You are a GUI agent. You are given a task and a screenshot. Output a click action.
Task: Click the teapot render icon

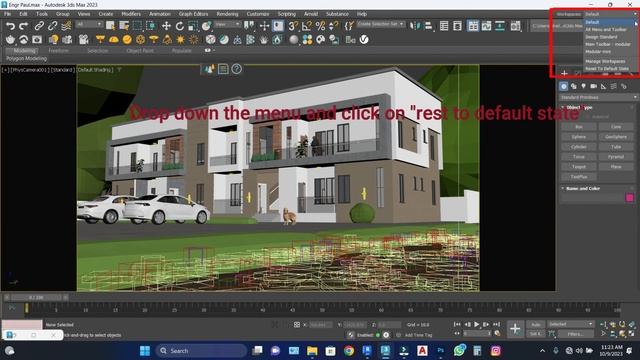coord(10,40)
